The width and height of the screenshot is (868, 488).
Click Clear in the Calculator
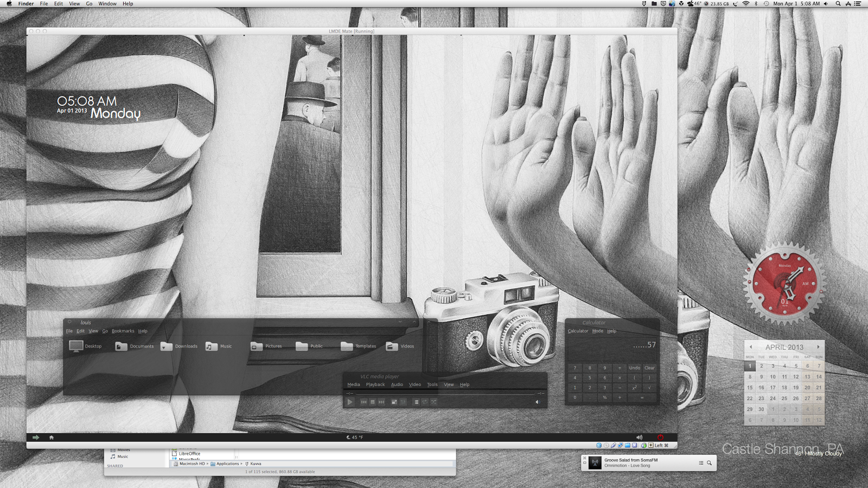coord(649,368)
